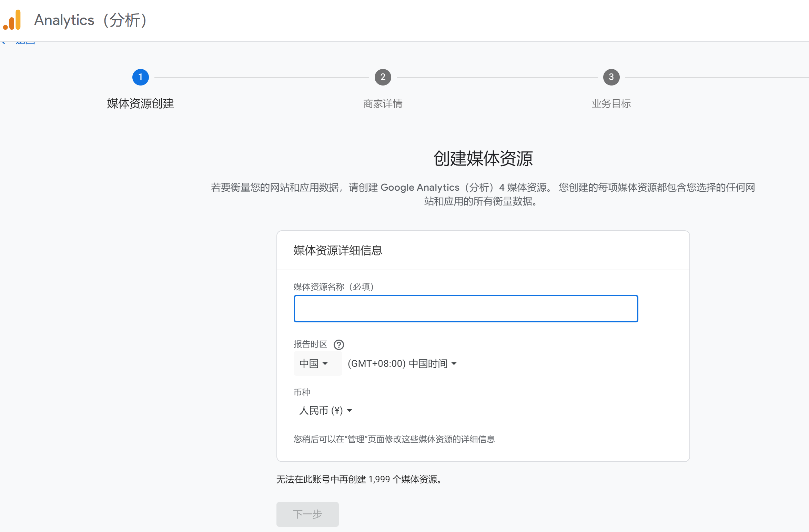Select step 3 circle 业务目标
Screen dimensions: 809x532
pos(611,77)
